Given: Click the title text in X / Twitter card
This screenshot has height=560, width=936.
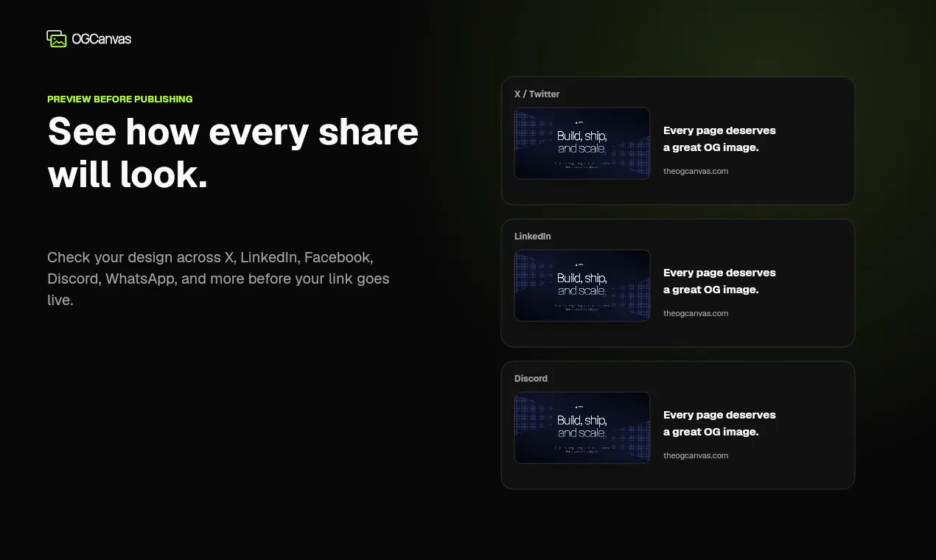Looking at the screenshot, I should [x=719, y=139].
